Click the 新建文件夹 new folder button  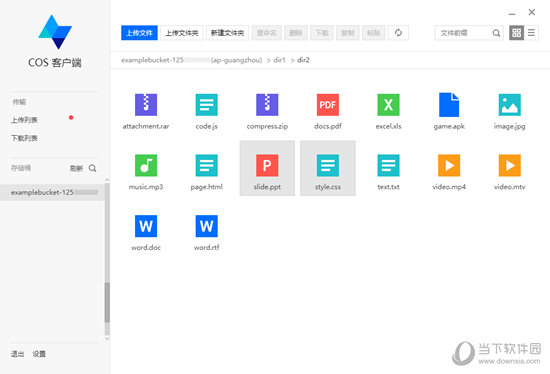pyautogui.click(x=227, y=33)
